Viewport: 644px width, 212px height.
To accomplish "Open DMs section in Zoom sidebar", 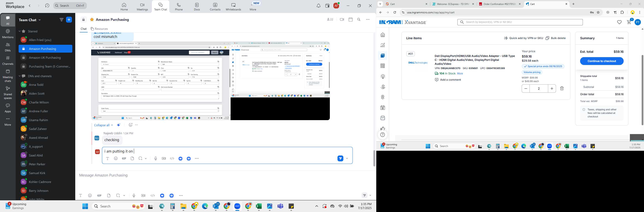I will tap(8, 47).
